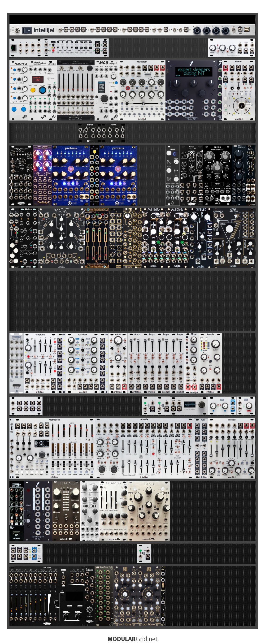
Task: Select the Sealegs delay module
Action: tap(231, 449)
